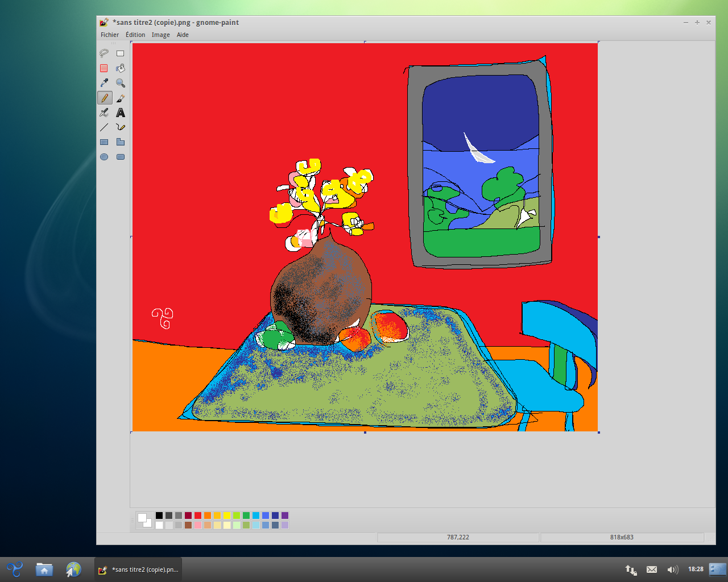Pick the black color swatch

(x=159, y=516)
